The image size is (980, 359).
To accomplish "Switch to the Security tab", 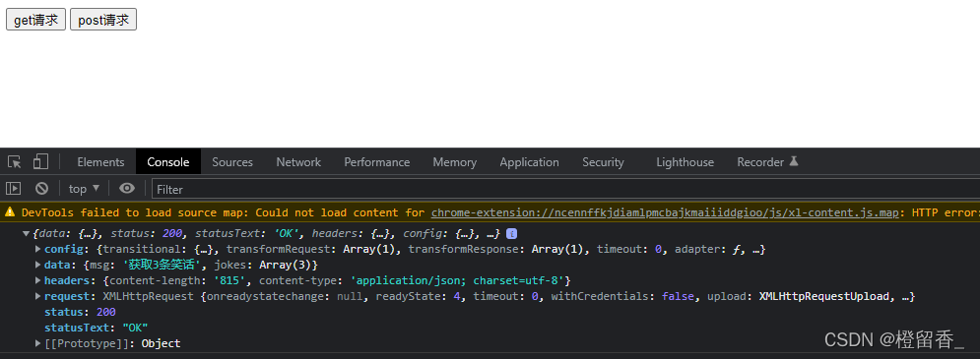I will click(x=603, y=162).
